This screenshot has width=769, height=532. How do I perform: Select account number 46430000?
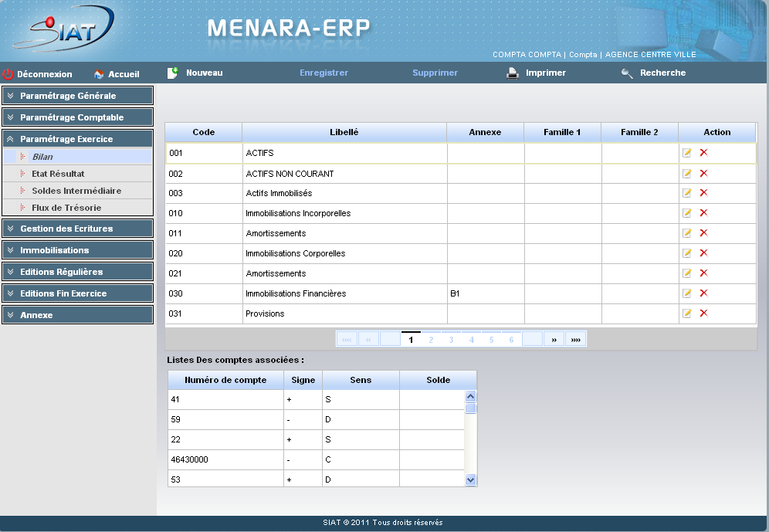point(189,460)
